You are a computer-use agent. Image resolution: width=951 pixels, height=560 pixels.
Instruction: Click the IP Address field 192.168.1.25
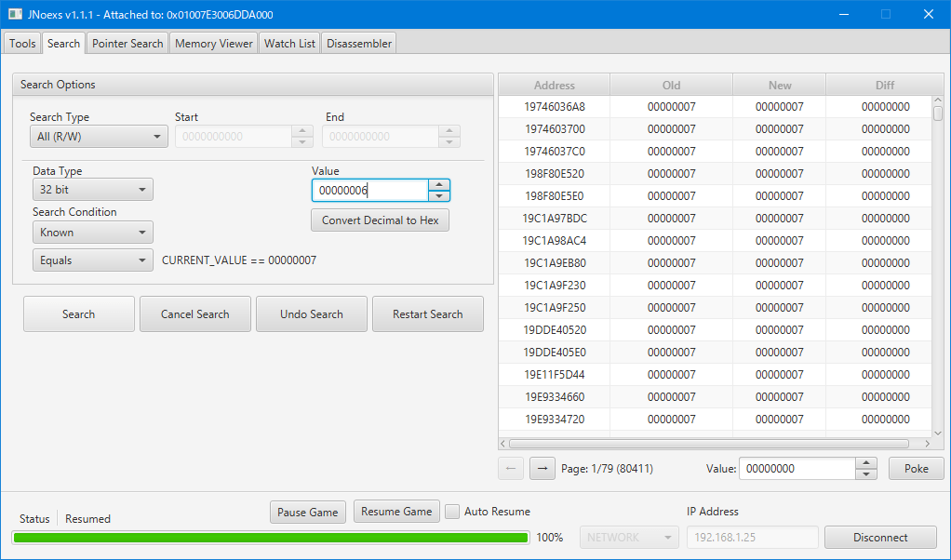coord(752,537)
